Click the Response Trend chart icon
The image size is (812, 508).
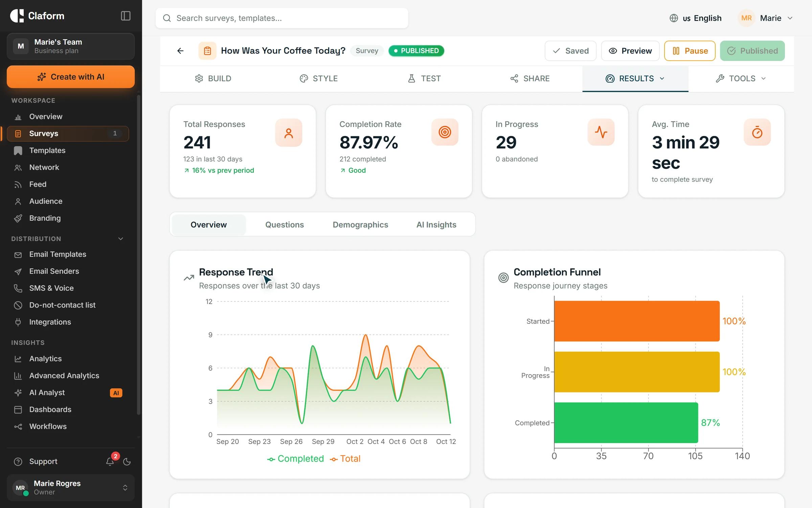[189, 278]
